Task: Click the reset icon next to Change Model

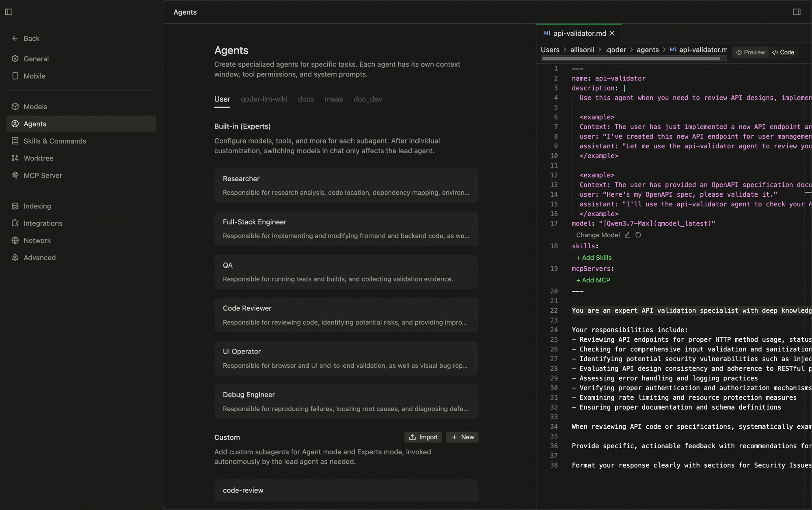Action: pos(638,235)
